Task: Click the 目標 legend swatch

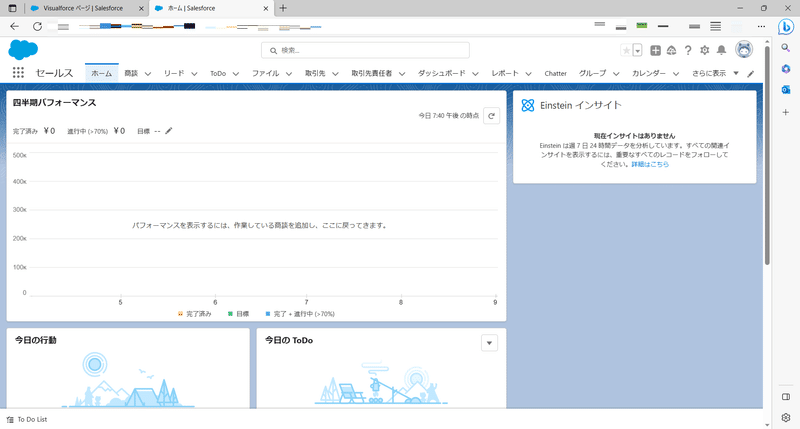Action: (x=230, y=314)
